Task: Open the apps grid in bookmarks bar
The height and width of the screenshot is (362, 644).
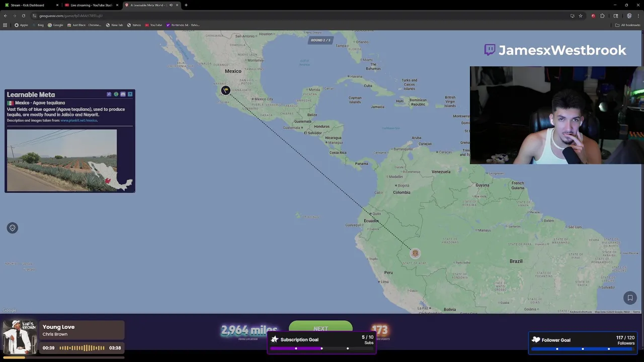Action: click(x=5, y=25)
